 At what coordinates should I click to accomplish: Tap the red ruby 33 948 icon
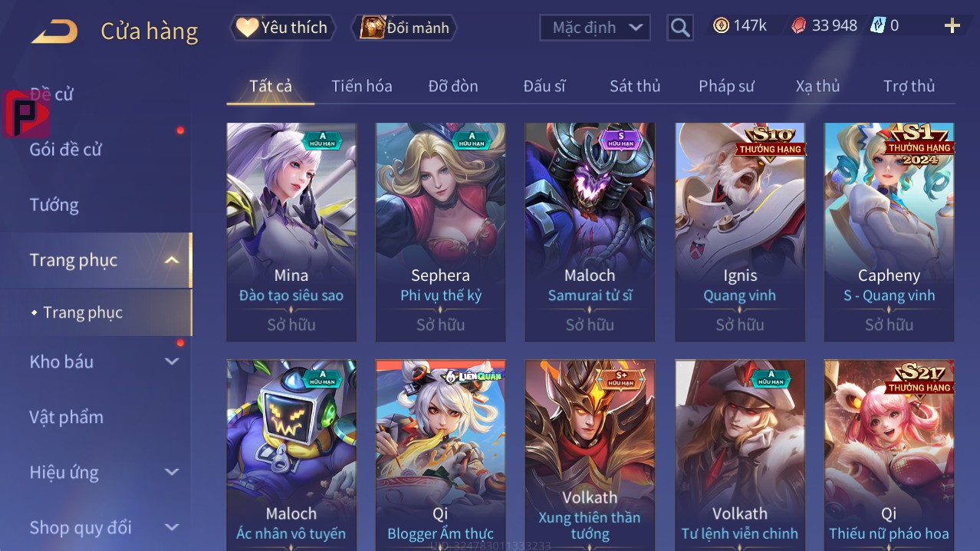798,25
